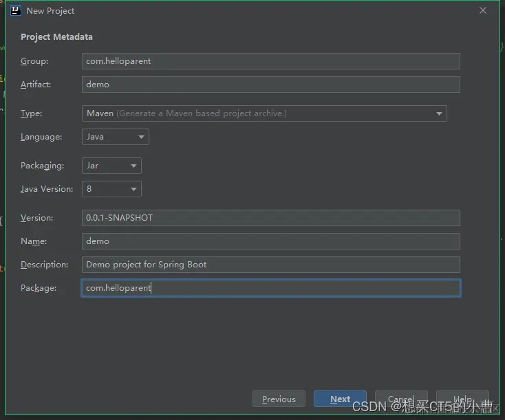Viewport: 505px width, 420px height.
Task: Open the Language Java dropdown
Action: pyautogui.click(x=116, y=137)
